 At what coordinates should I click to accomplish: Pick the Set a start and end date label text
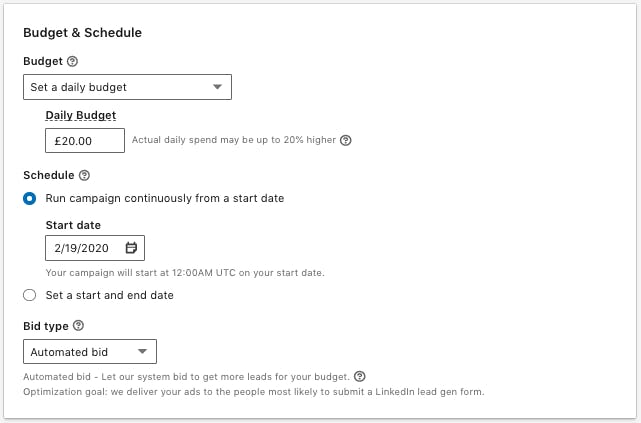pos(110,295)
